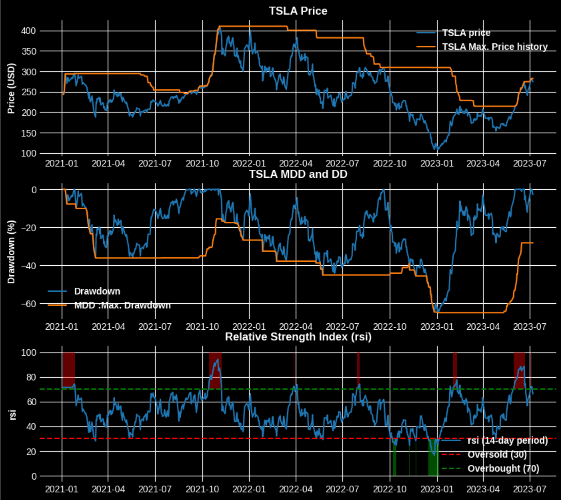Click the 0 tick on the rsi axis
This screenshot has height=500, width=561.
pyautogui.click(x=34, y=476)
